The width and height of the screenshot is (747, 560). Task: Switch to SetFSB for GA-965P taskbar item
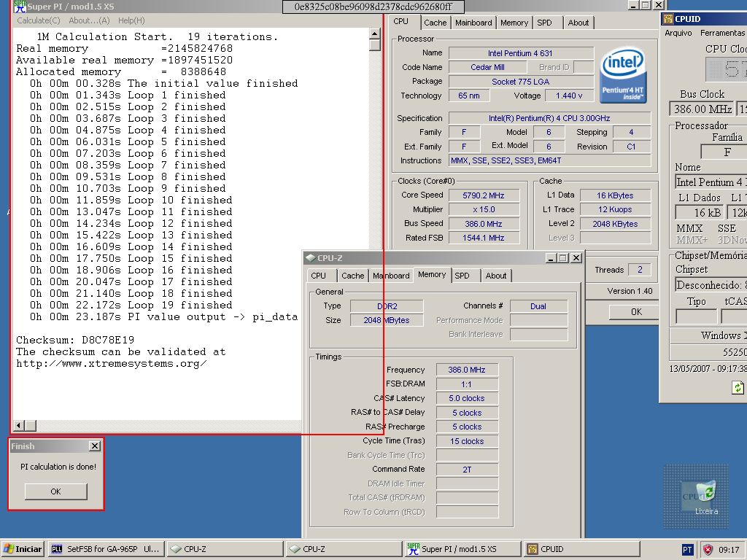[x=107, y=549]
